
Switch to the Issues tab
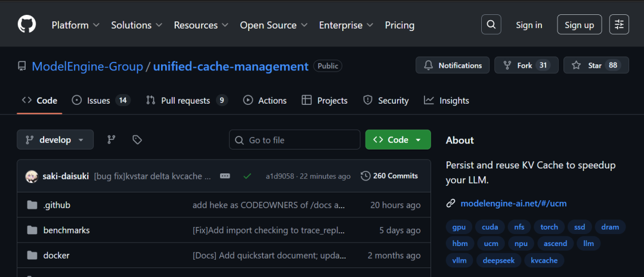pos(100,100)
